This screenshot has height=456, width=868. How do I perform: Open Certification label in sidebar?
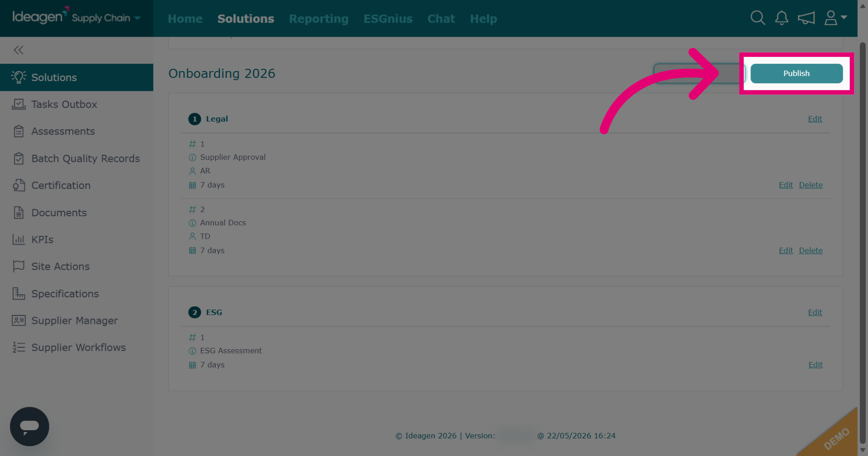point(61,185)
